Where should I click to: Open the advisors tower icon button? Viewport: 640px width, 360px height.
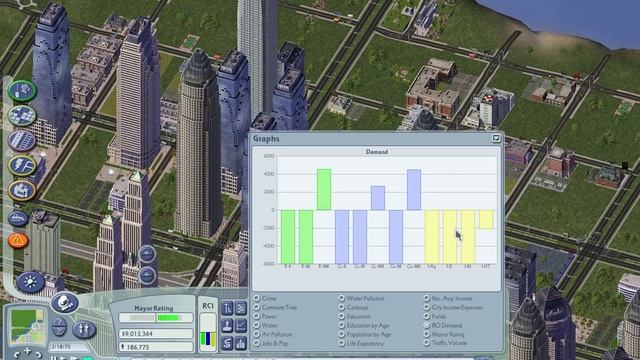pos(227,308)
